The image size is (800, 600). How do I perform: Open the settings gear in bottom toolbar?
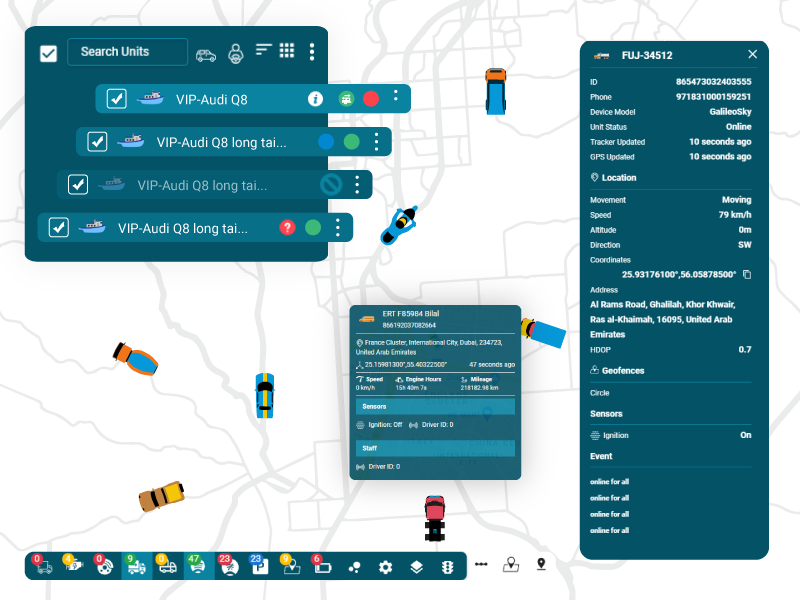[386, 567]
